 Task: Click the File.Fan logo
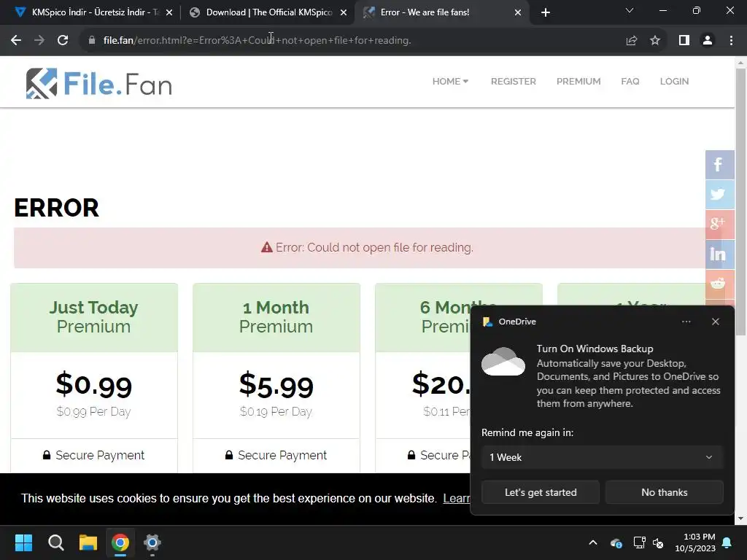pos(98,83)
